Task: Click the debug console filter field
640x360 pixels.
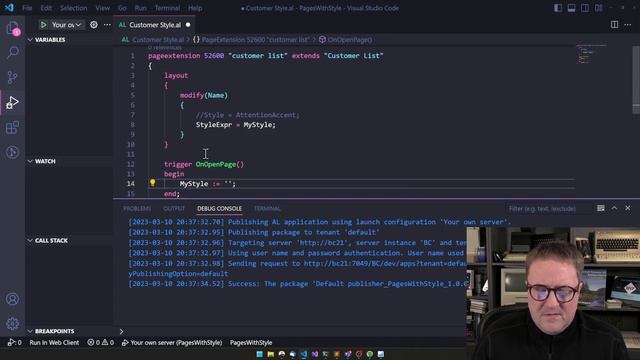Action: (548, 209)
